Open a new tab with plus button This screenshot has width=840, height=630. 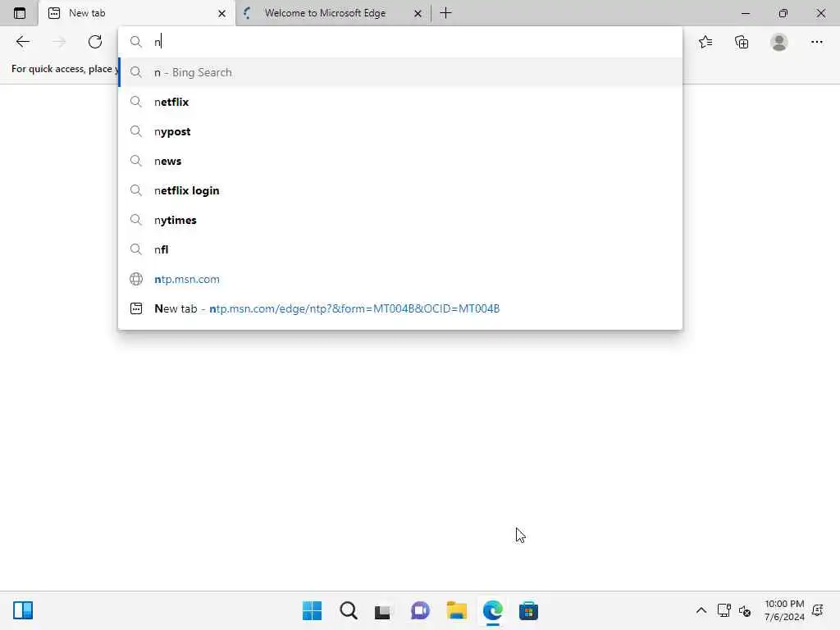(445, 13)
